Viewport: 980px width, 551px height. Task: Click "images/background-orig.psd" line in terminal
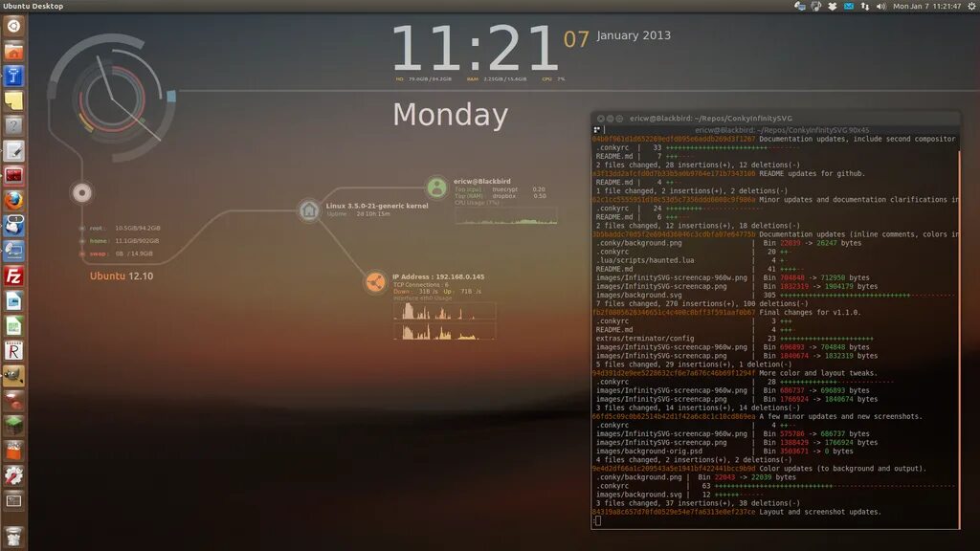(x=649, y=452)
